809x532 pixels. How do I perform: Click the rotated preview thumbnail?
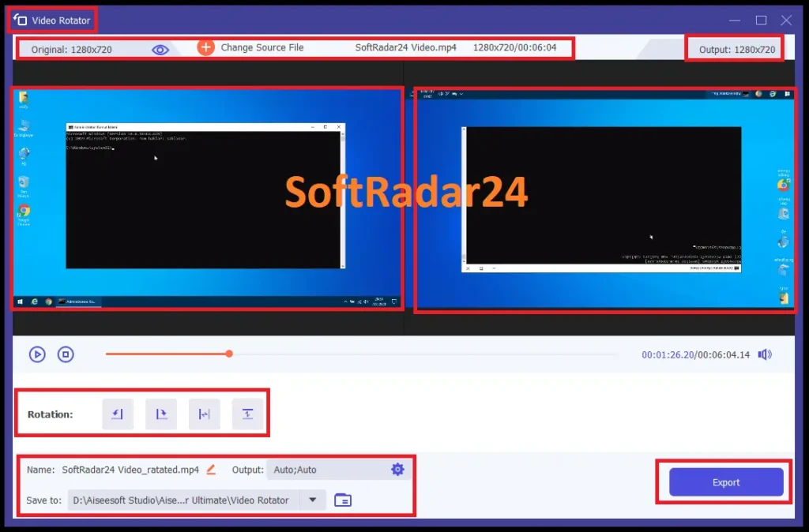coord(603,199)
